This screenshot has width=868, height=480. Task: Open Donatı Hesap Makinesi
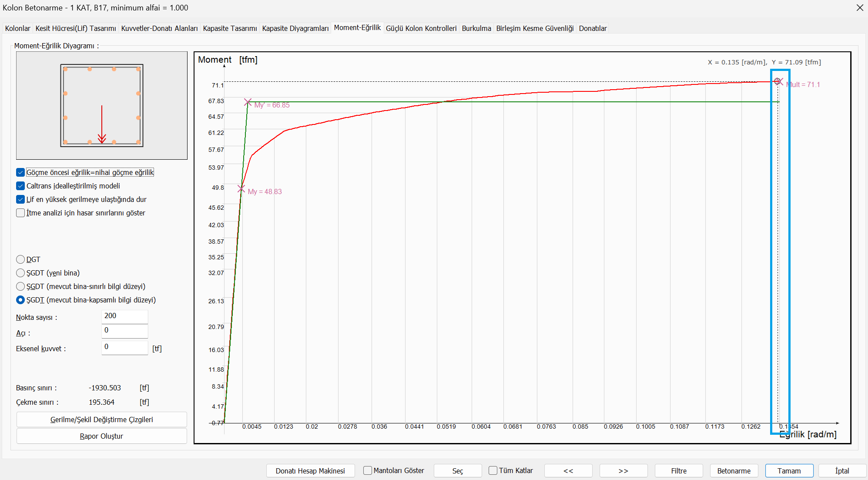tap(310, 471)
